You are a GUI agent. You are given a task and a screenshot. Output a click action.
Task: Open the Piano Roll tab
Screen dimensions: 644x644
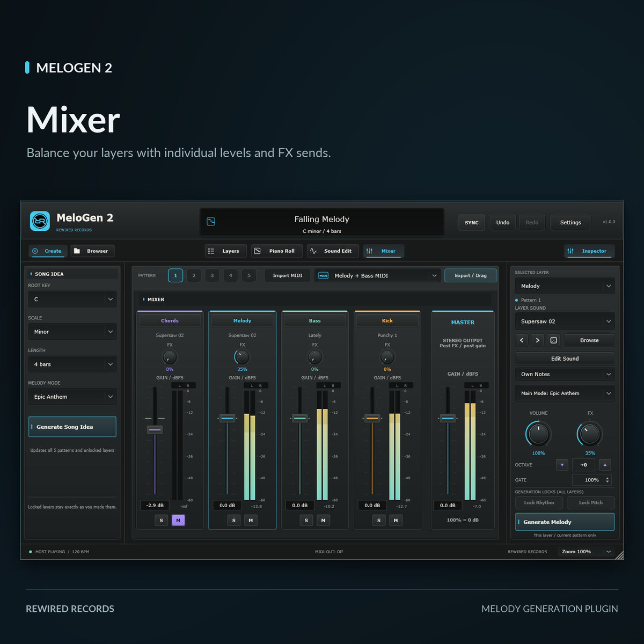(276, 251)
